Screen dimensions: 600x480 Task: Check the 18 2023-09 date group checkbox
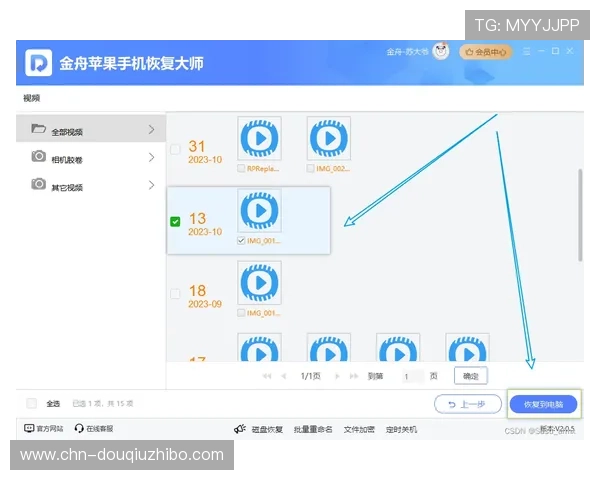point(175,294)
